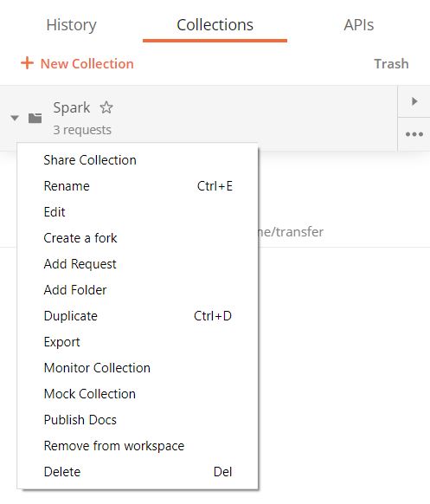This screenshot has width=430, height=504.
Task: Open the three-dots collection options
Action: tap(414, 134)
